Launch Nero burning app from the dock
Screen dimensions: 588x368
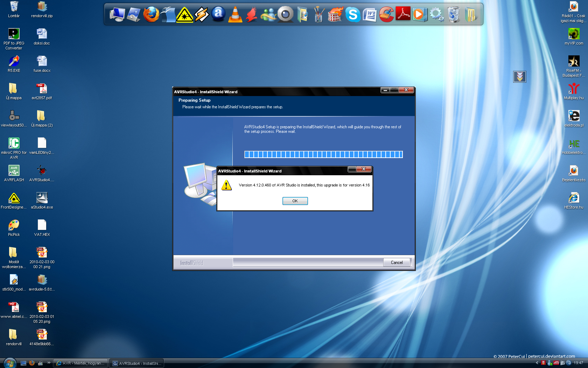coord(335,15)
